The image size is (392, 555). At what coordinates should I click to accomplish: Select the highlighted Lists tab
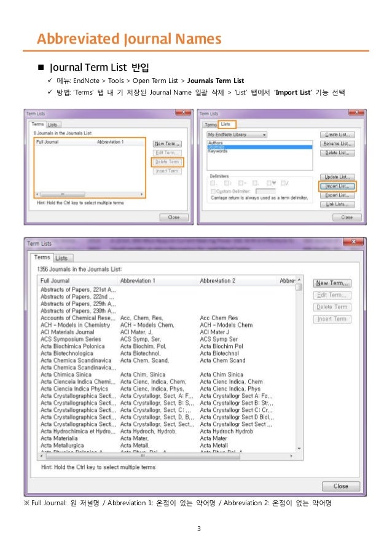225,124
